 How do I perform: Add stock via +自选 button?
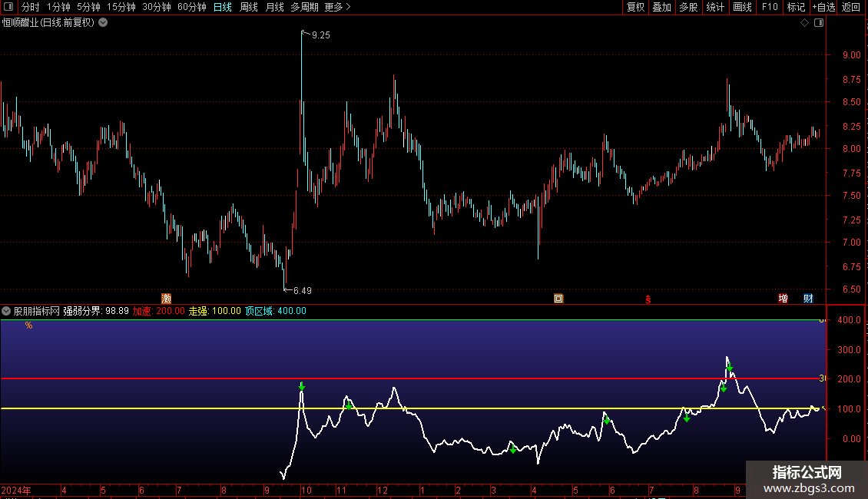pos(823,7)
